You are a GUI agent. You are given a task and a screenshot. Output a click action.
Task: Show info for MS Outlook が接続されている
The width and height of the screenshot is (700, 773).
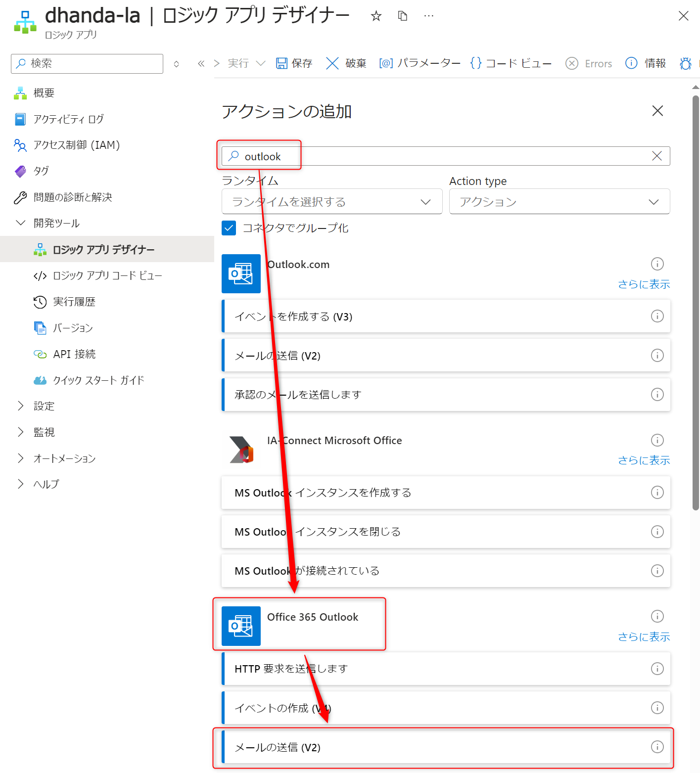657,571
